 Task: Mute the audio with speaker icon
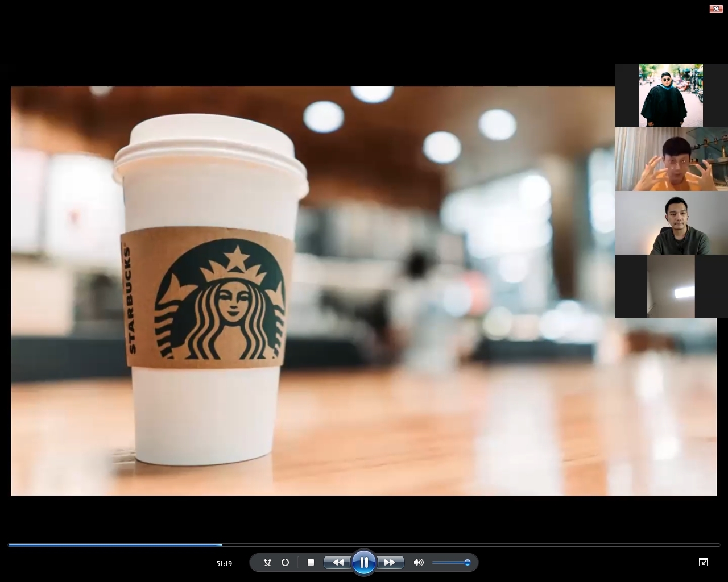(419, 562)
